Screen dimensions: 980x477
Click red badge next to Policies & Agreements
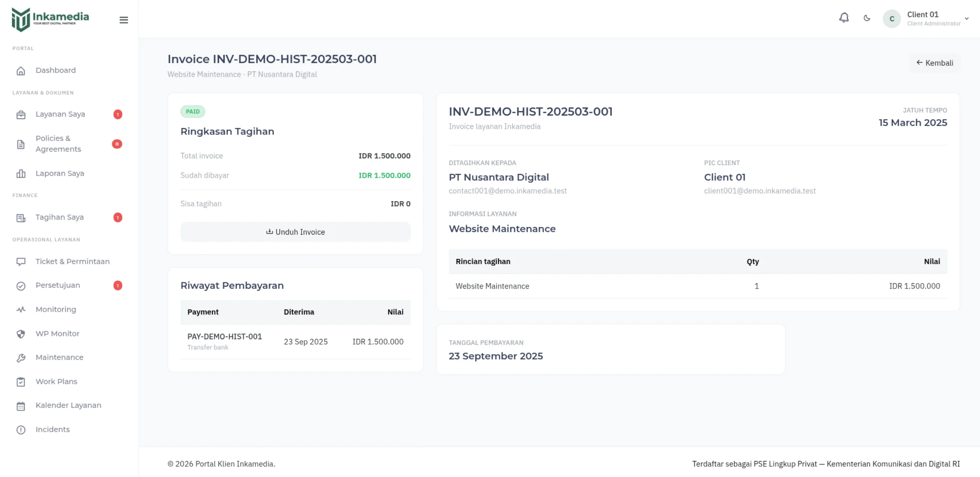click(117, 144)
